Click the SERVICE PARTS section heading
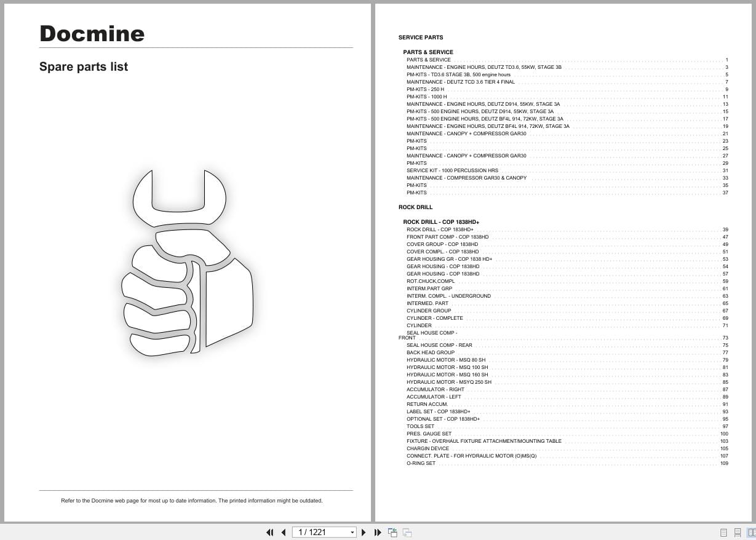 [421, 38]
